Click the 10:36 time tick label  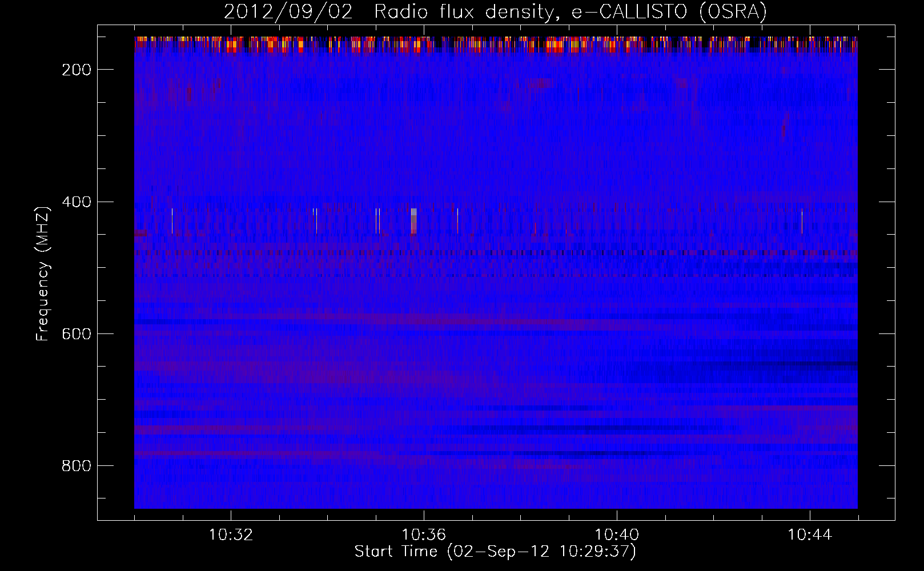tap(424, 535)
